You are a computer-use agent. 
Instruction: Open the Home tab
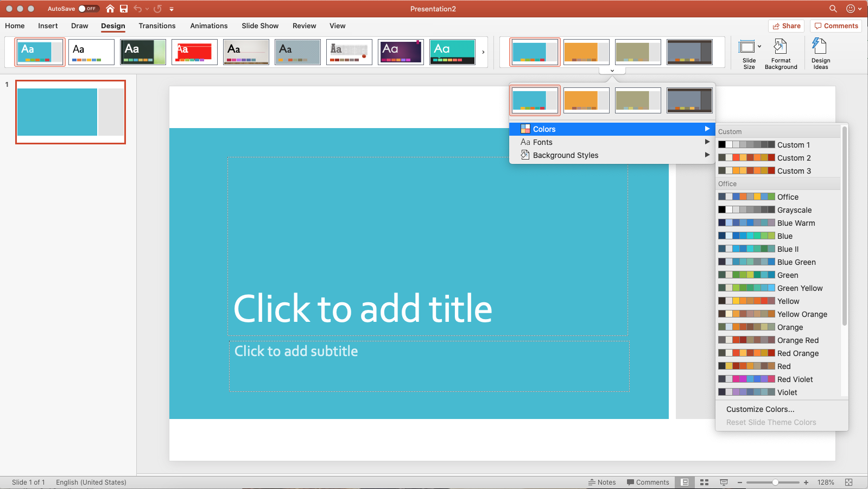pyautogui.click(x=15, y=26)
